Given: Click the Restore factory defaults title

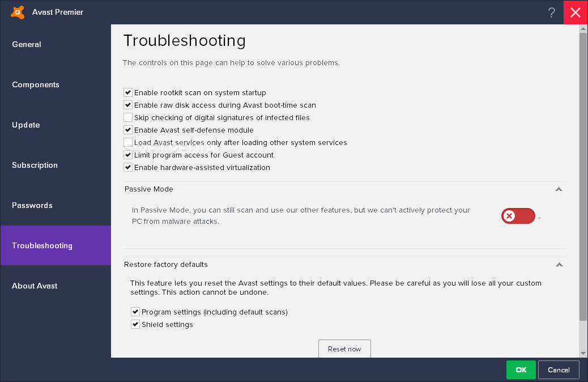Looking at the screenshot, I should (x=166, y=265).
